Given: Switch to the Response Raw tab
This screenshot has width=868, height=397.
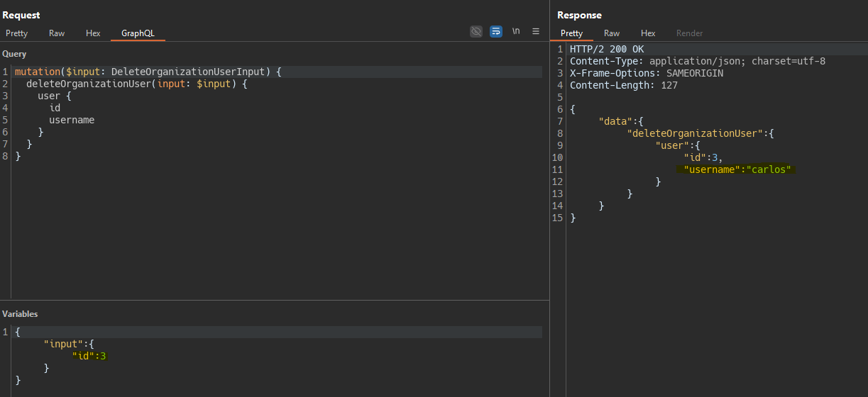Looking at the screenshot, I should click(x=612, y=33).
